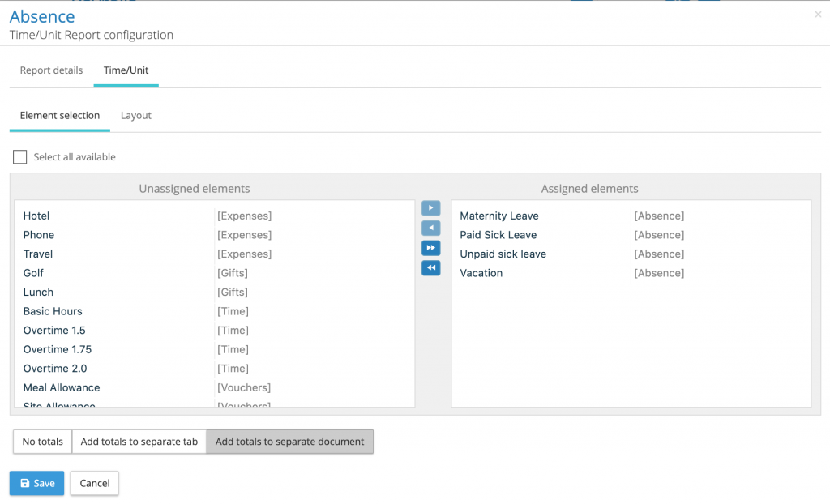Image resolution: width=830 pixels, height=504 pixels.
Task: Click the unassign all double-left arrow icon
Action: pyautogui.click(x=430, y=268)
